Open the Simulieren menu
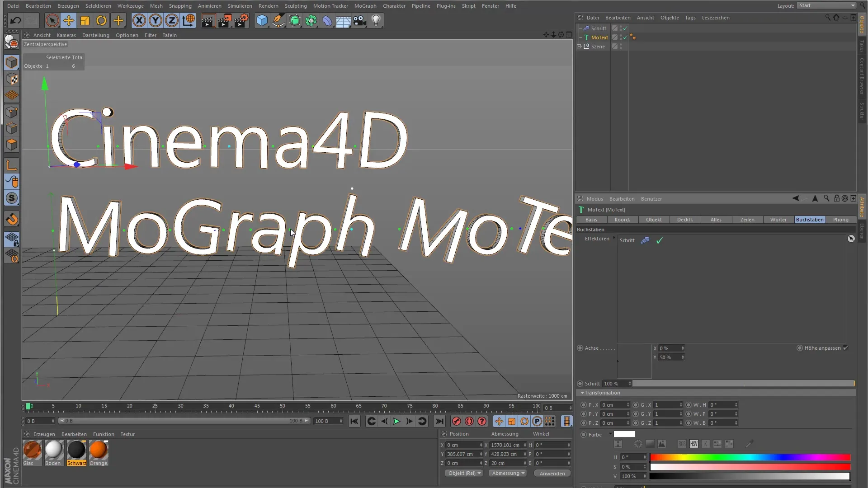The height and width of the screenshot is (488, 868). pyautogui.click(x=240, y=6)
